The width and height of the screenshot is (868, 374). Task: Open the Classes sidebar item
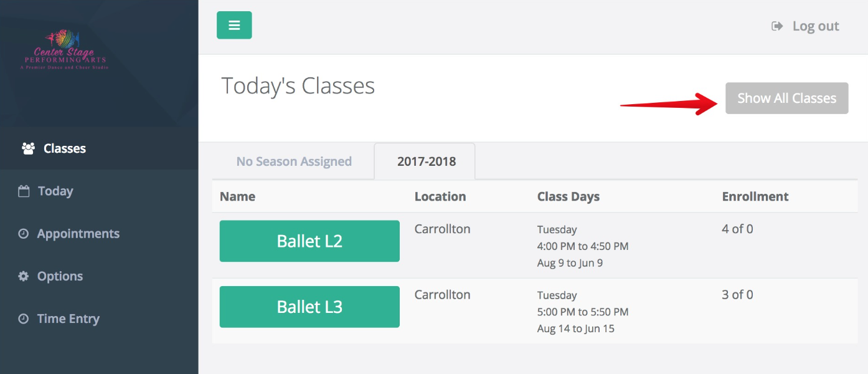tap(99, 148)
